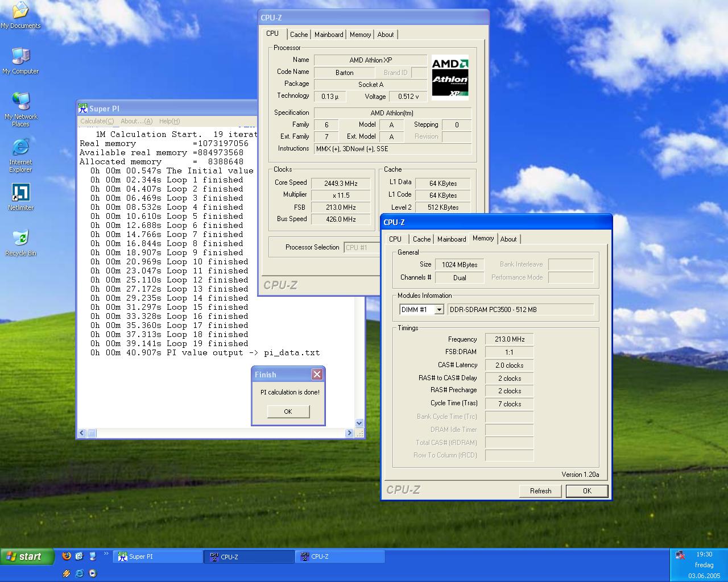Click the clock showing 19:30
The height and width of the screenshot is (582, 728).
click(x=704, y=554)
